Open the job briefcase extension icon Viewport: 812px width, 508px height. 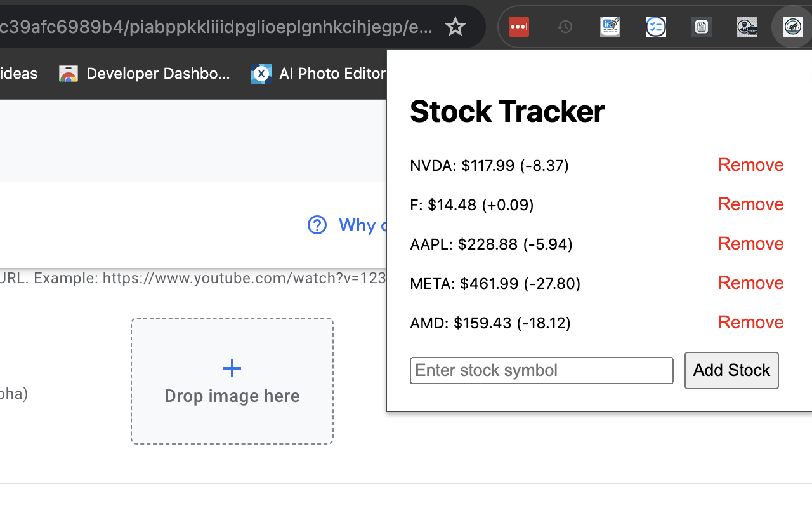[747, 27]
